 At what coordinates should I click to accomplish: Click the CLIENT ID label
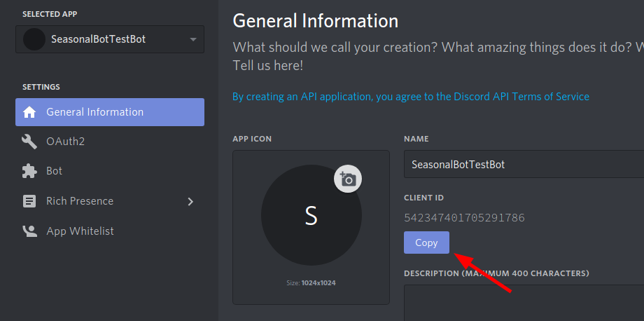point(424,198)
